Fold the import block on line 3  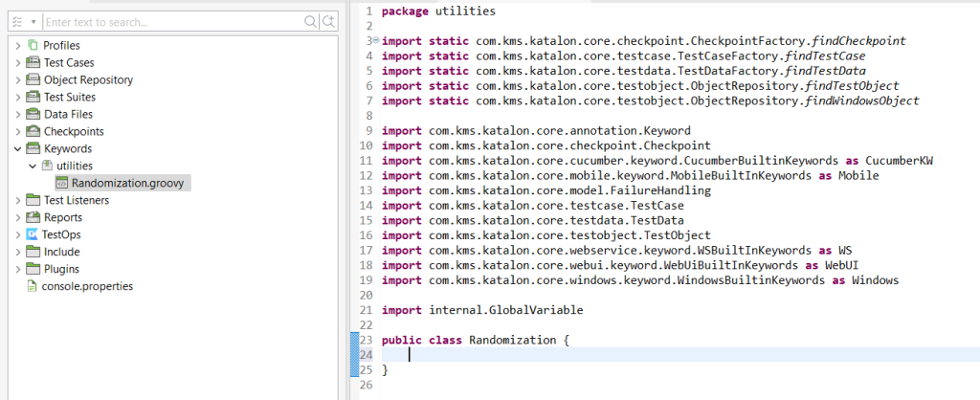pyautogui.click(x=374, y=40)
